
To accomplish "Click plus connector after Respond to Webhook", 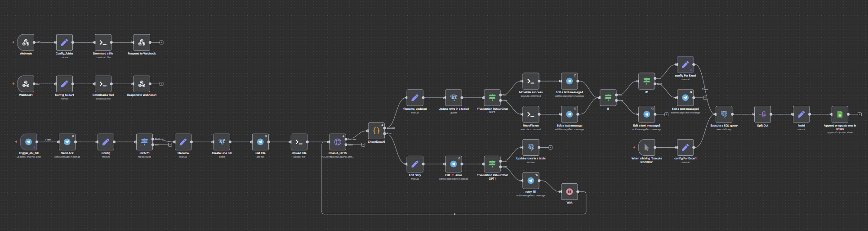I will (x=161, y=43).
